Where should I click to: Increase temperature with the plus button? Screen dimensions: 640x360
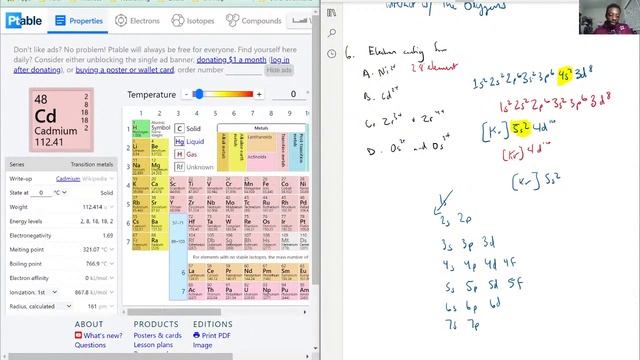(259, 94)
